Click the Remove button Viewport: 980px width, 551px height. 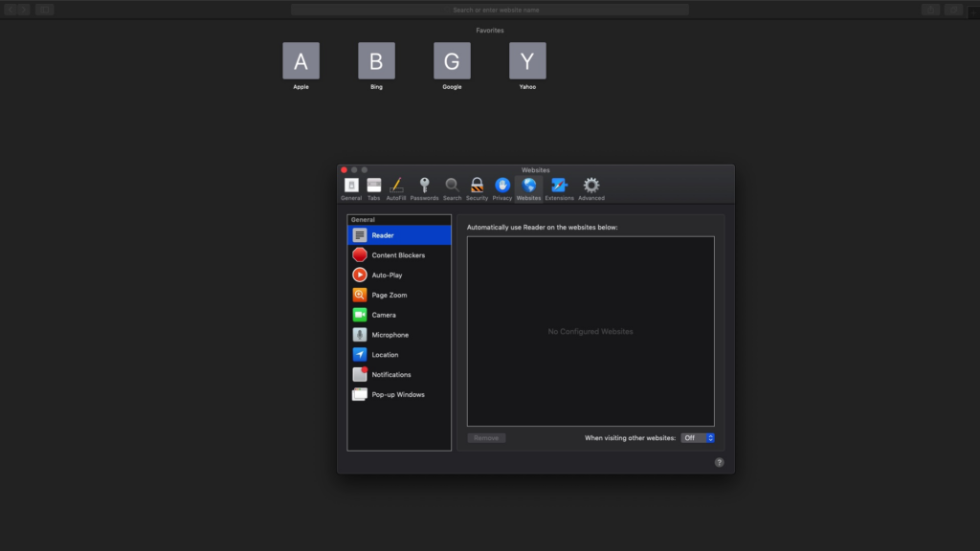click(486, 436)
